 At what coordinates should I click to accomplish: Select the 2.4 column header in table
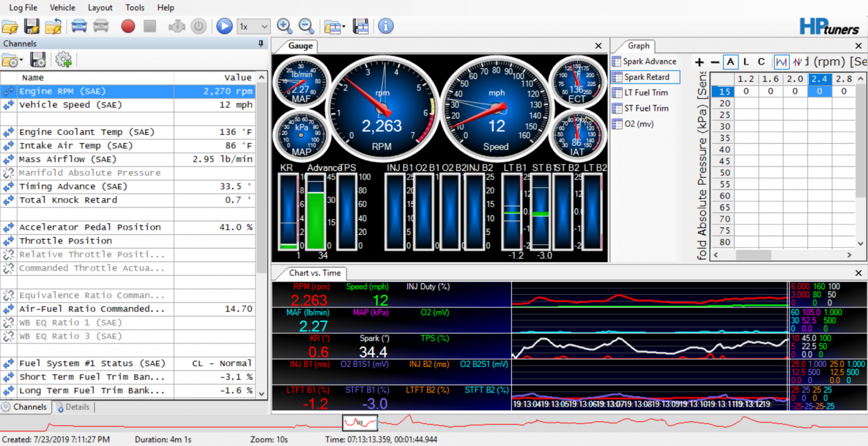pos(819,79)
